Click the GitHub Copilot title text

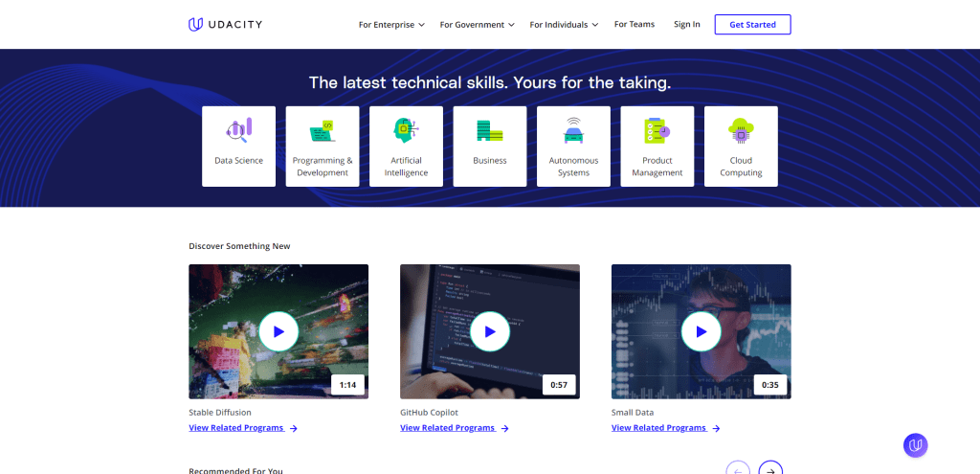[x=430, y=413]
